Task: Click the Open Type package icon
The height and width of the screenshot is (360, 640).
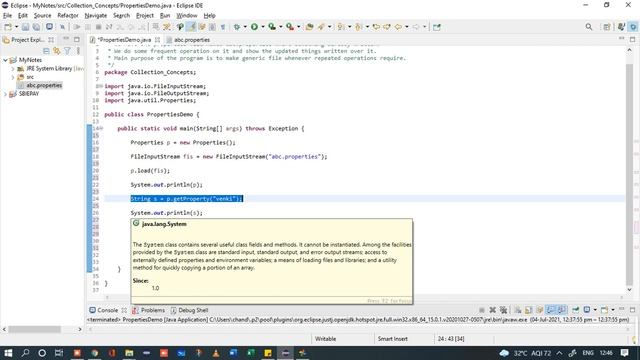Action: pyautogui.click(x=309, y=27)
